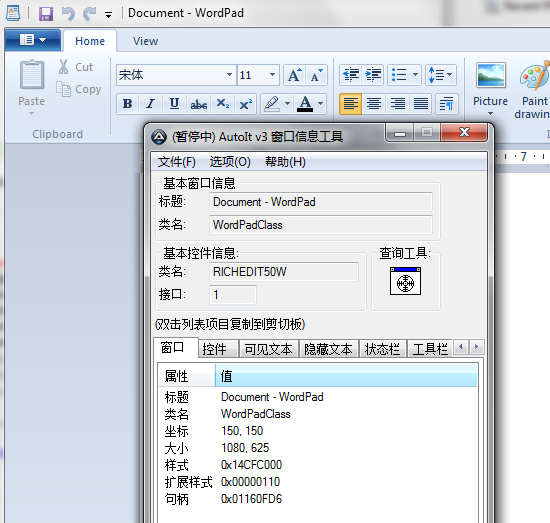Decrease the paragraph indent
This screenshot has height=523, width=550.
click(351, 75)
